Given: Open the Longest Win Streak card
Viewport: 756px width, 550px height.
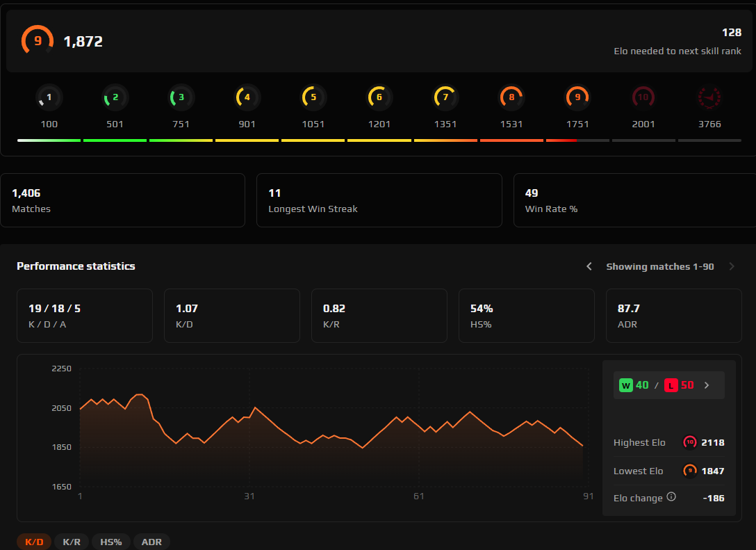Looking at the screenshot, I should pos(379,200).
